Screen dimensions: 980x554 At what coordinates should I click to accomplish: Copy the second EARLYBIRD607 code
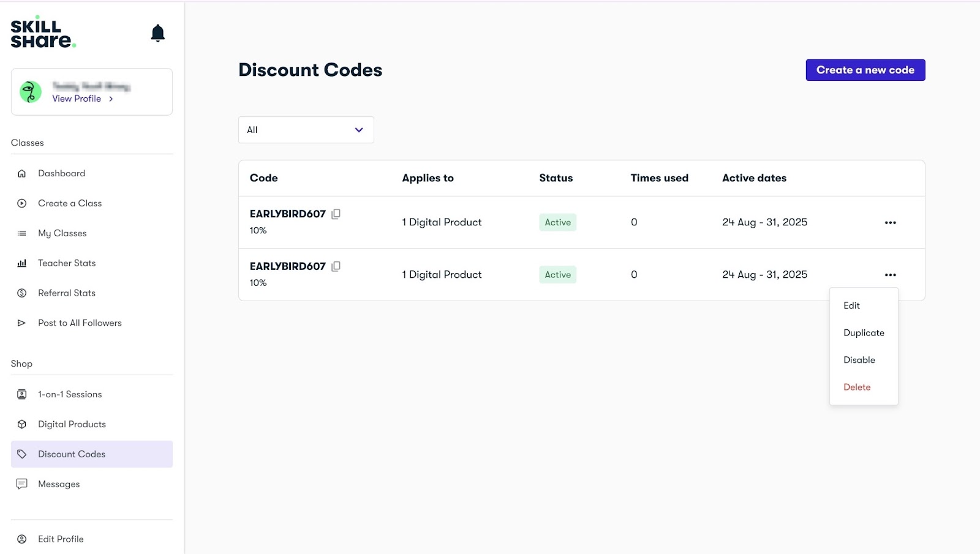click(x=336, y=266)
